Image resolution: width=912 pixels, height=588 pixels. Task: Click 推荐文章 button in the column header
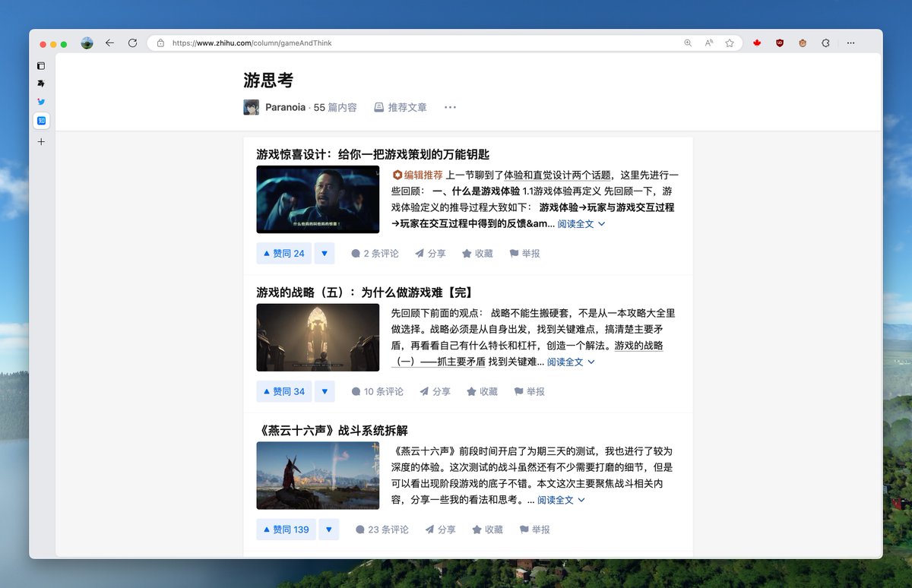point(400,107)
